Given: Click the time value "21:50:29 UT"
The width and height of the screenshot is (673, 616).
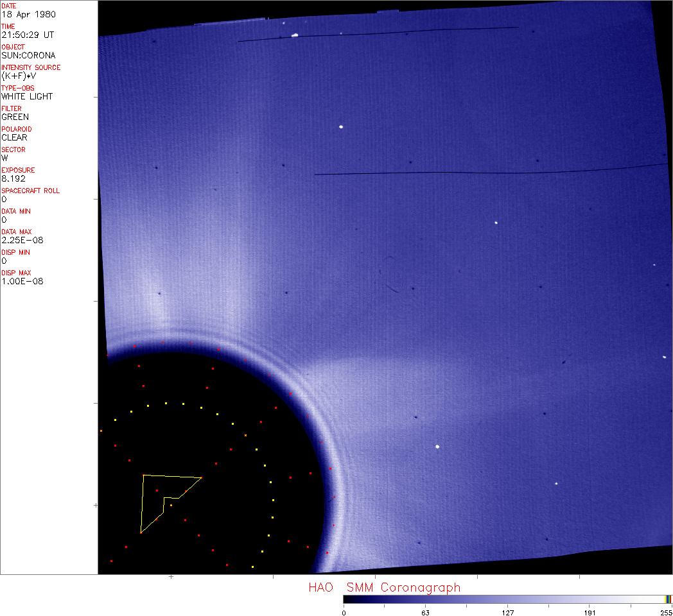Looking at the screenshot, I should pyautogui.click(x=27, y=35).
